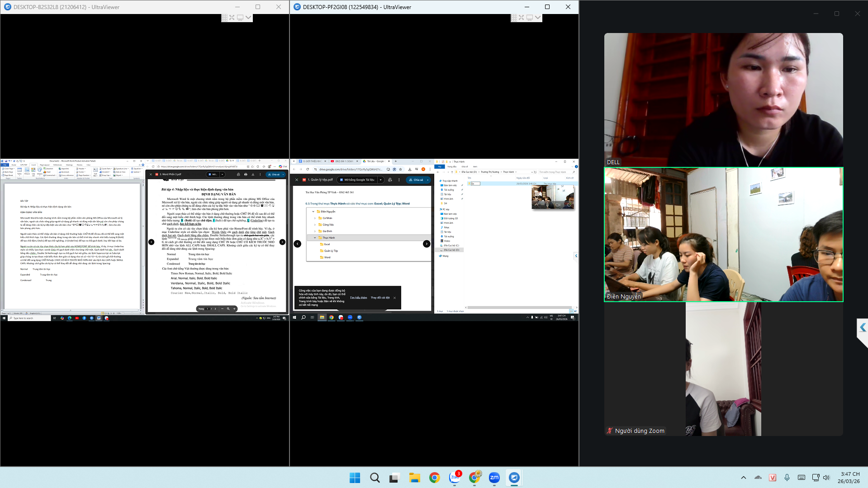Show hidden icons in system tray
This screenshot has height=488, width=868.
coord(743,478)
